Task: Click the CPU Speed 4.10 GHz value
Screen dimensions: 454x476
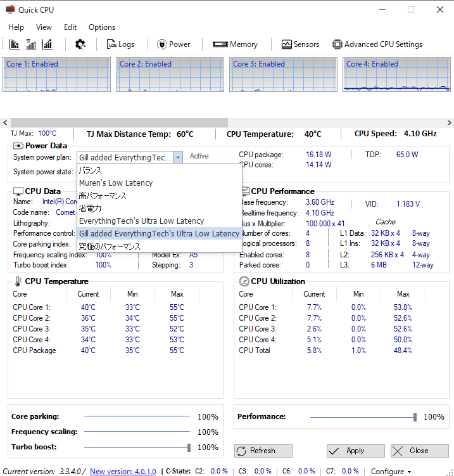Action: click(x=420, y=134)
